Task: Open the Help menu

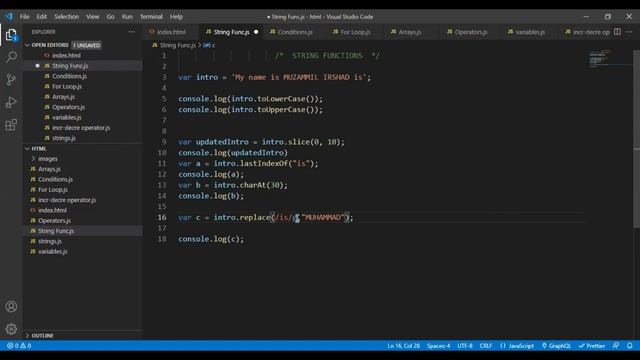Action: coord(176,17)
